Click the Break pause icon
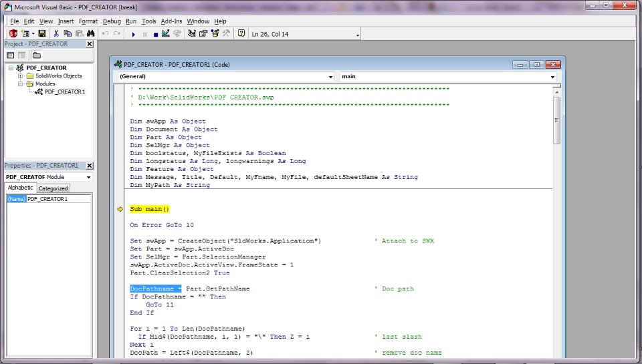Screen dimensions: 642x364 pyautogui.click(x=144, y=34)
